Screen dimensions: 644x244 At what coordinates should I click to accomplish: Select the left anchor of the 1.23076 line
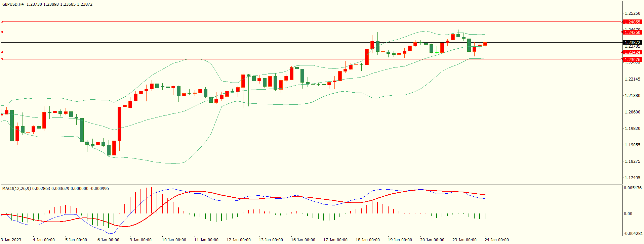tap(2, 59)
